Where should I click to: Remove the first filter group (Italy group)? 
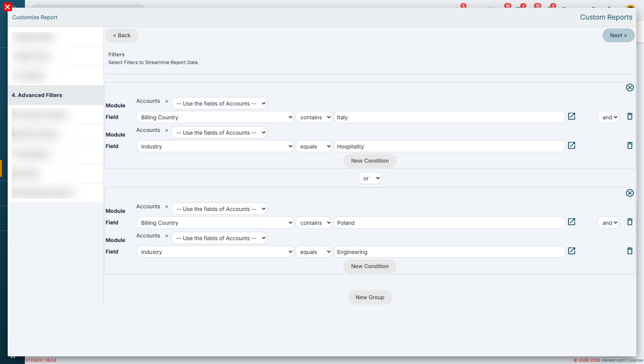[x=629, y=87]
